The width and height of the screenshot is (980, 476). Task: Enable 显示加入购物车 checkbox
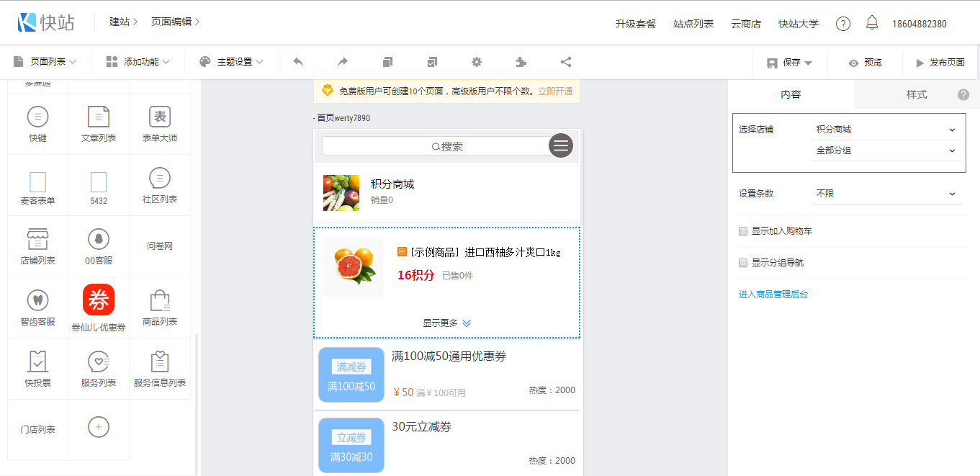pos(743,231)
